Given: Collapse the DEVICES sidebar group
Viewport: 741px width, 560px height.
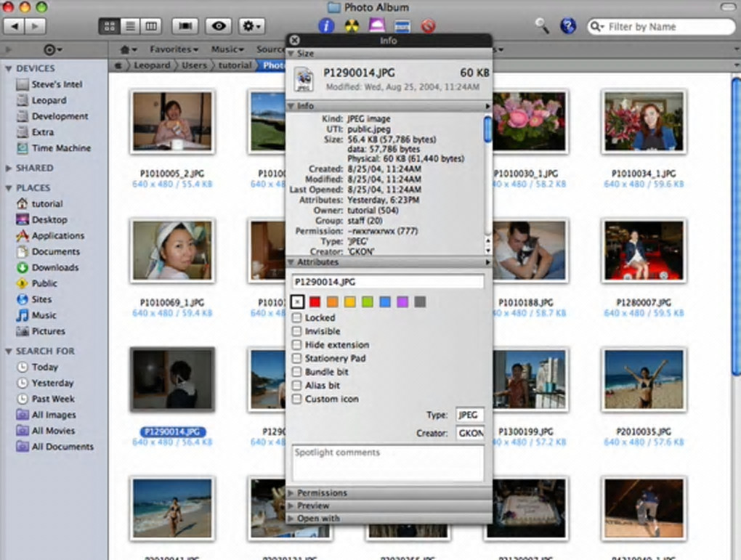Looking at the screenshot, I should (9, 68).
